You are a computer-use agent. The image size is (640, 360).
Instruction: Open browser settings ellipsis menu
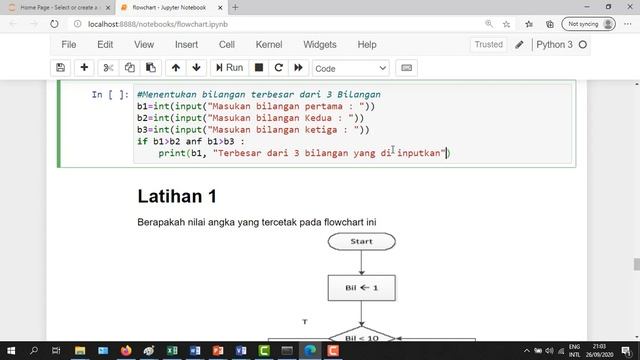[x=628, y=24]
